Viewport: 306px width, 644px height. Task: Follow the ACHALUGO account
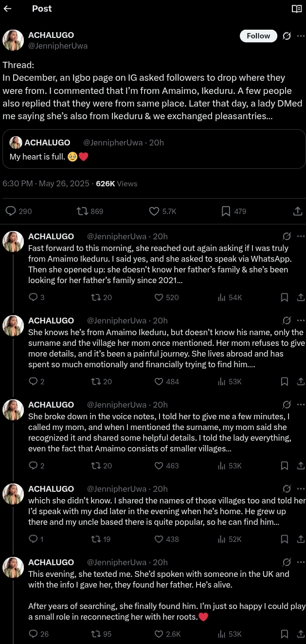(x=258, y=36)
